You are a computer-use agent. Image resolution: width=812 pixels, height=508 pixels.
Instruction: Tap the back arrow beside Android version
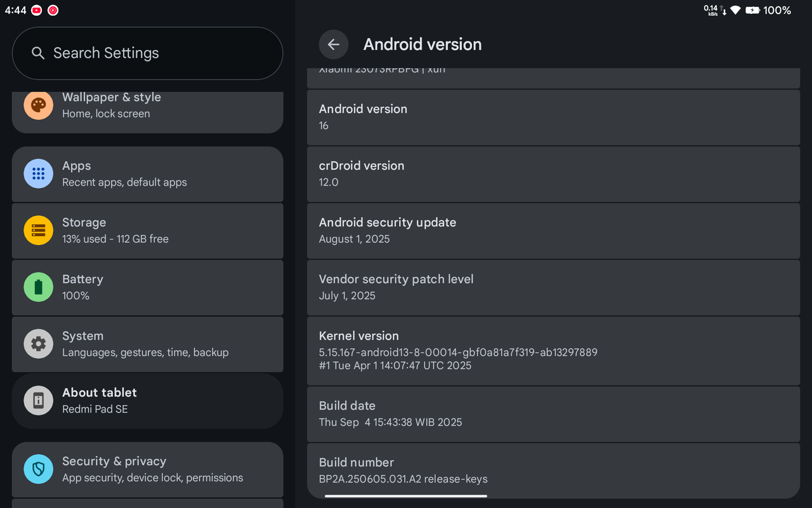coord(333,44)
